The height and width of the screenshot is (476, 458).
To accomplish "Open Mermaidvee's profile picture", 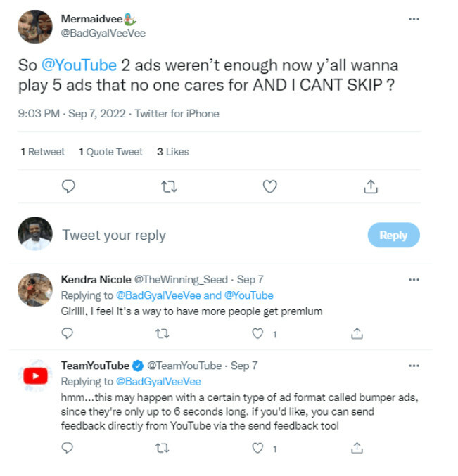I will pos(34,27).
